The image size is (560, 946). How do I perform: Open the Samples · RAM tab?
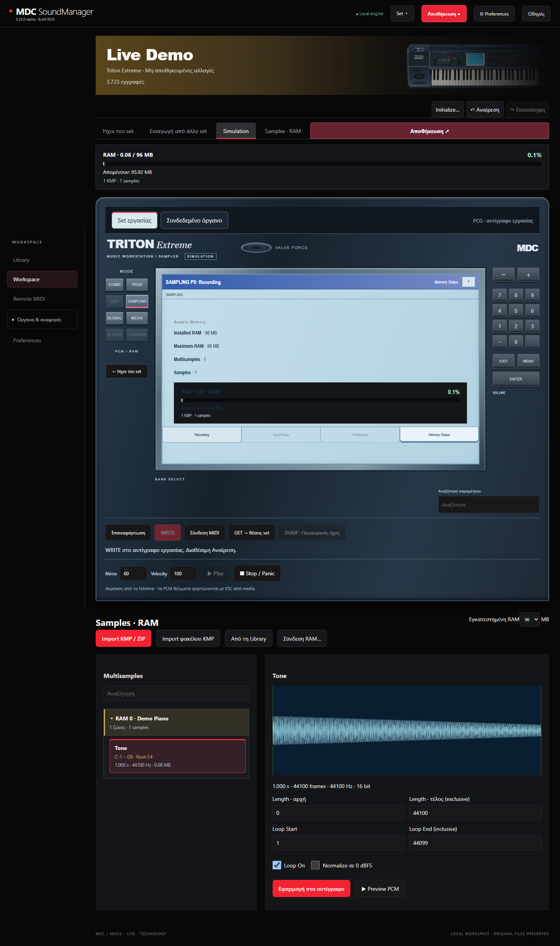click(x=283, y=131)
